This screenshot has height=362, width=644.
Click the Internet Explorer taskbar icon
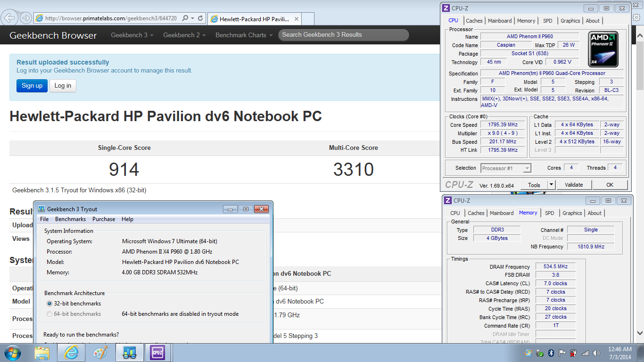pos(71,353)
